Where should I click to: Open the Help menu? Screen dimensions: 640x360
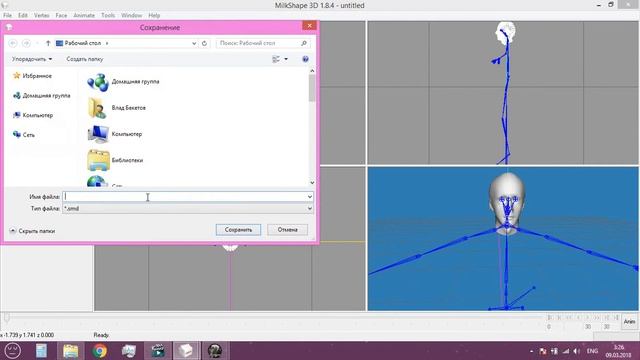(x=154, y=16)
